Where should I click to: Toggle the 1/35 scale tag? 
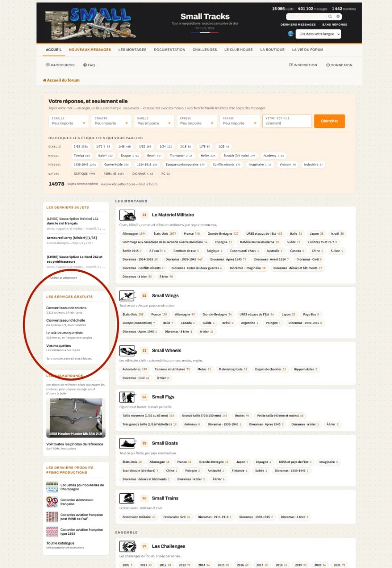[81, 147]
